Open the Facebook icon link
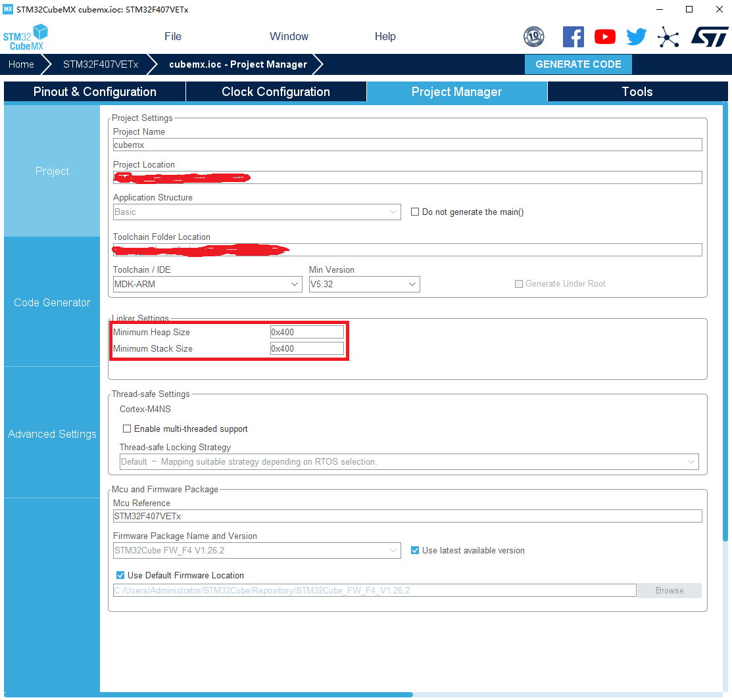The image size is (732, 700). click(x=573, y=36)
